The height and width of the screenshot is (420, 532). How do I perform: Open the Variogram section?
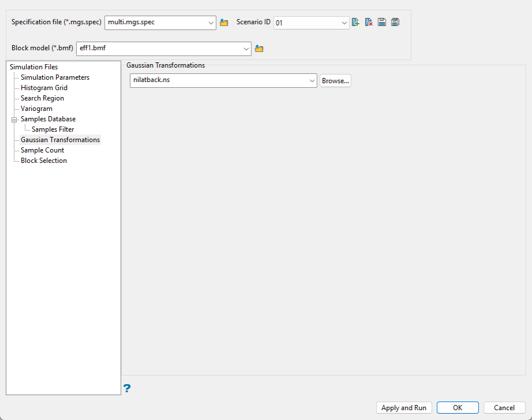(36, 109)
